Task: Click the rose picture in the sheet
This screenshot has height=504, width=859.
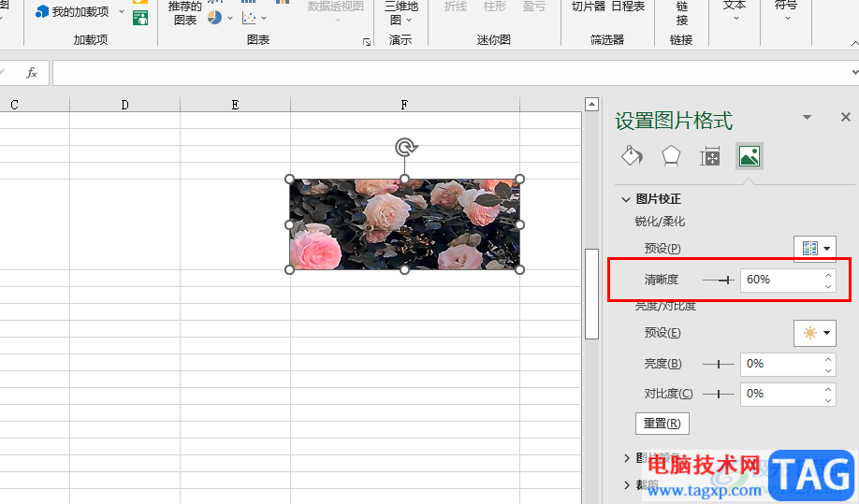Action: (405, 224)
